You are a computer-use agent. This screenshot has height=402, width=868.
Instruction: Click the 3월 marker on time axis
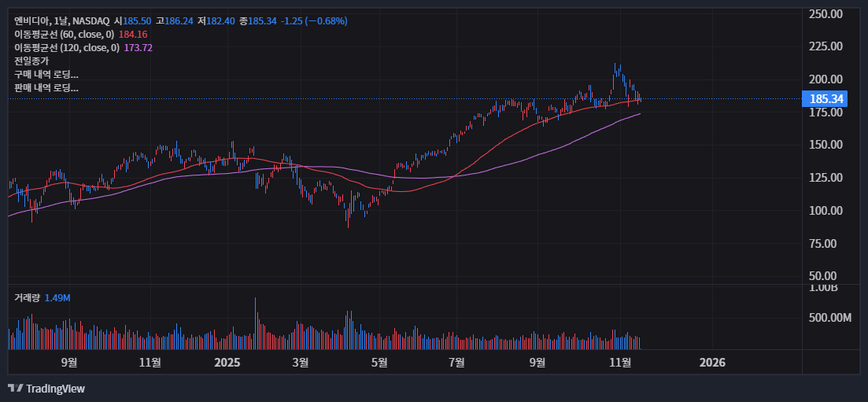300,363
